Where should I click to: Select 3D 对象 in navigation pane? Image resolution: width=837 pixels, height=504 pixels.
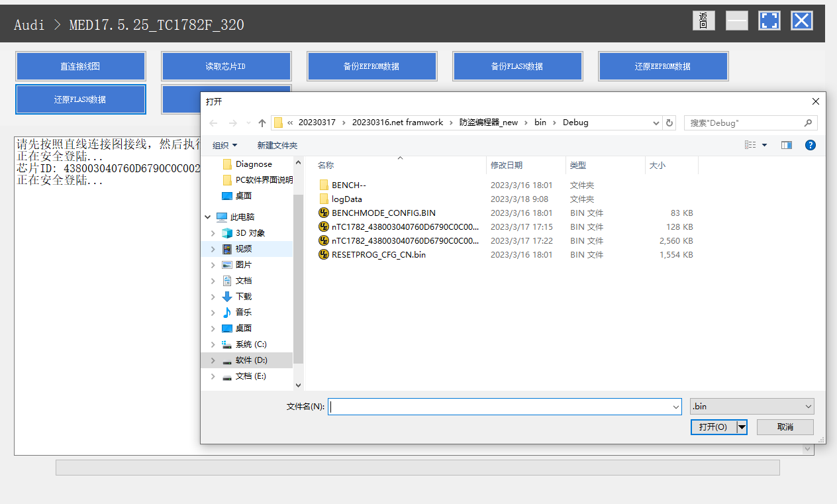[243, 233]
